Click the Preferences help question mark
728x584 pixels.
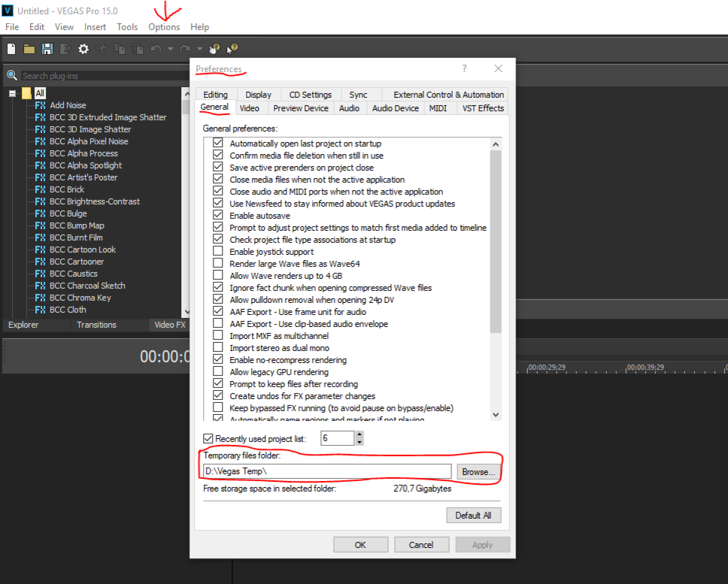[x=464, y=68]
